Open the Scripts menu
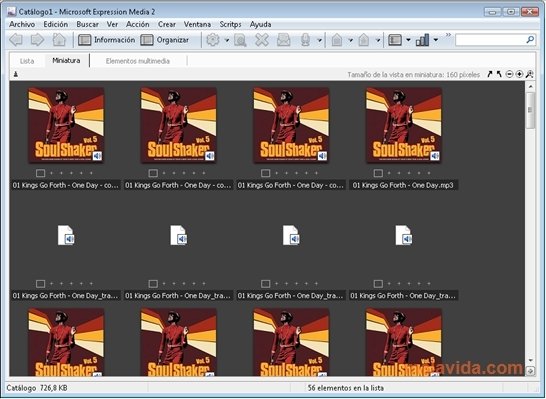The image size is (546, 399). point(230,24)
